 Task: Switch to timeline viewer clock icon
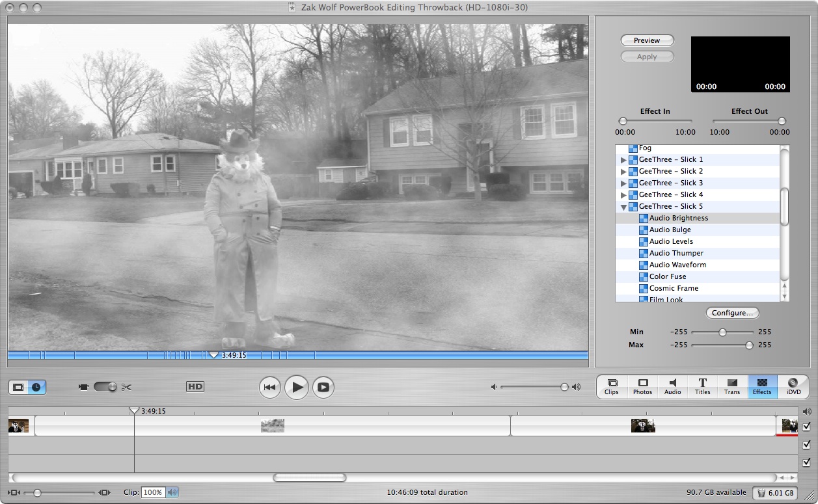pyautogui.click(x=36, y=387)
